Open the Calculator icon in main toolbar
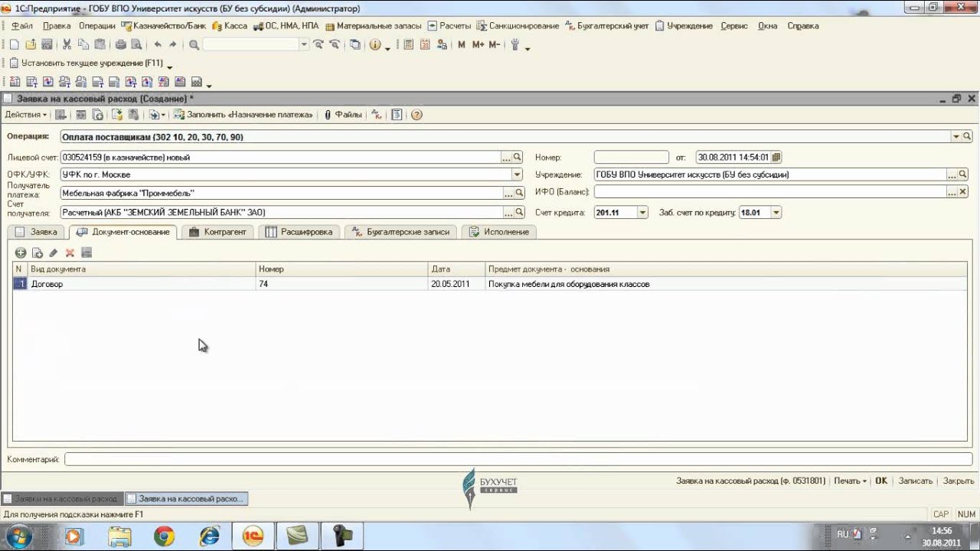Screen dimensions: 980x551 tap(408, 45)
